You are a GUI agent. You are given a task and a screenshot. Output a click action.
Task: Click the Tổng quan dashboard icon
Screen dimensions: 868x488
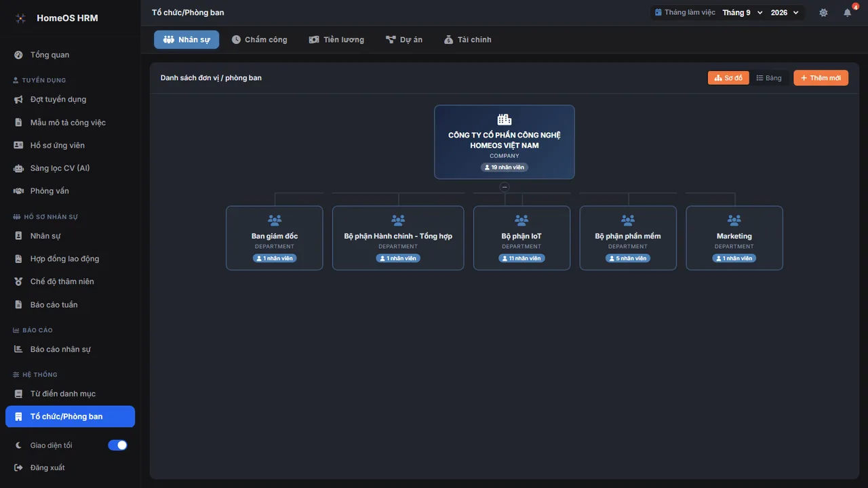pos(18,55)
